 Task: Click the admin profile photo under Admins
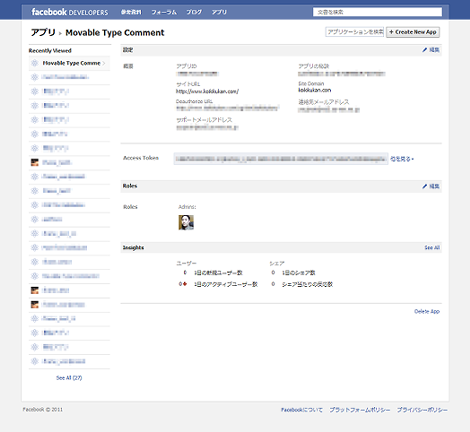186,222
